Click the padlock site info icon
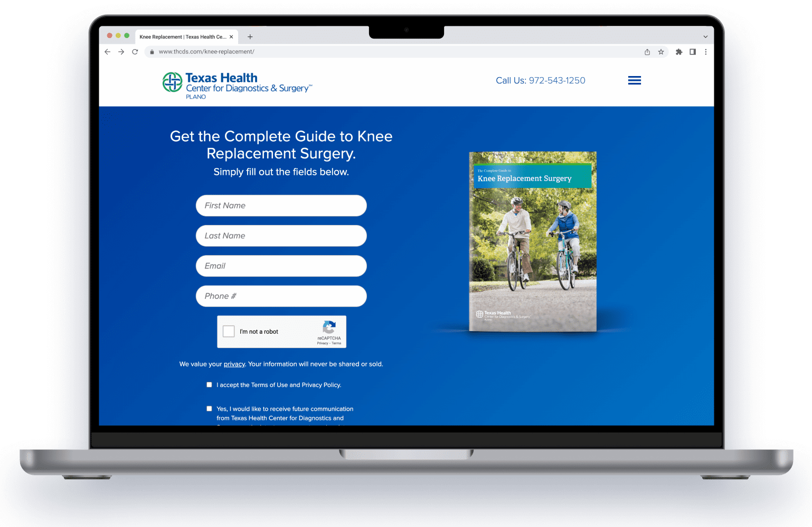812x527 pixels. [152, 52]
